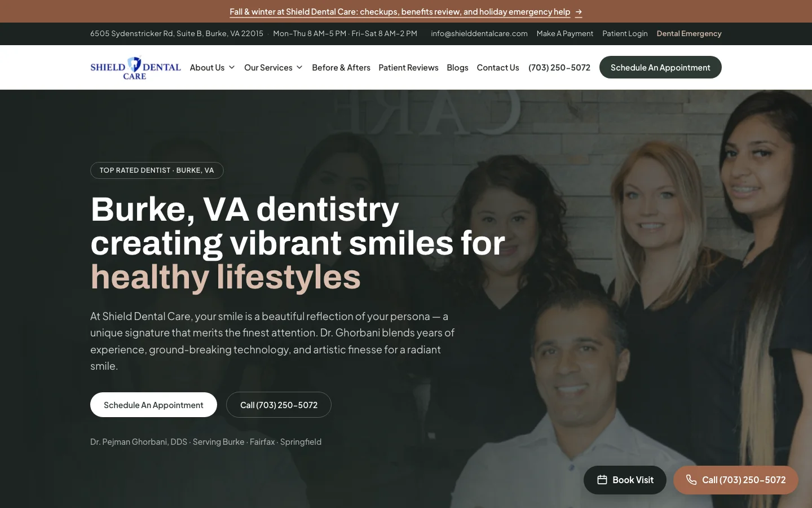Screen dimensions: 812x508
Task: Click the 'Burke, VA dentistry' heading line
Action: point(245,209)
